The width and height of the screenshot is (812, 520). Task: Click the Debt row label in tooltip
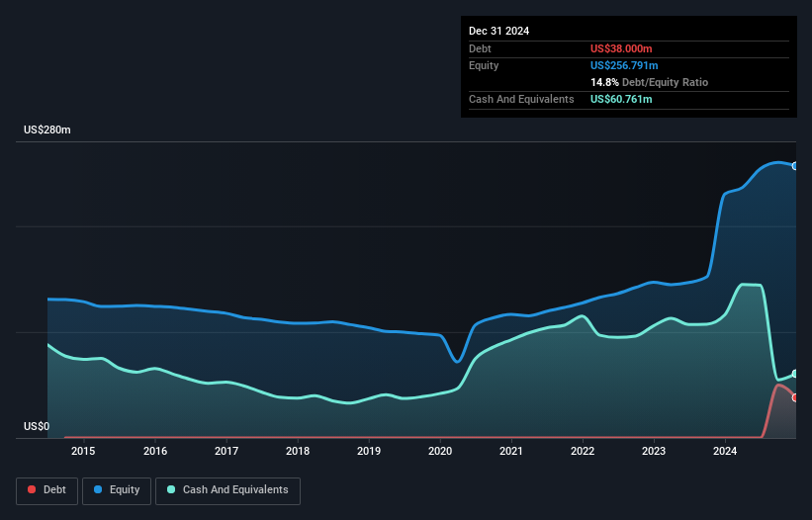pos(480,48)
